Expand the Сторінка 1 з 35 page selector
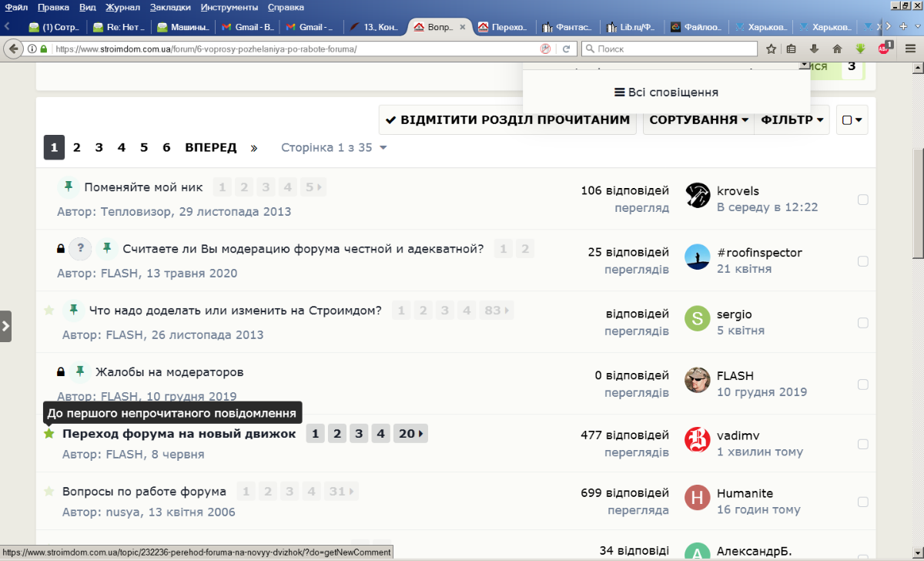The height and width of the screenshot is (561, 924). coord(334,147)
